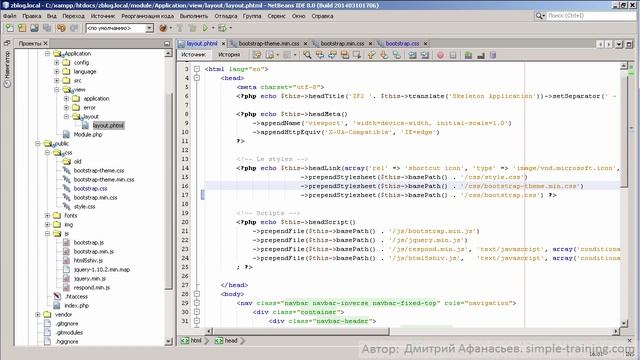Click the Undo toolbar icon
The width and height of the screenshot is (640, 360).
coord(61,28)
